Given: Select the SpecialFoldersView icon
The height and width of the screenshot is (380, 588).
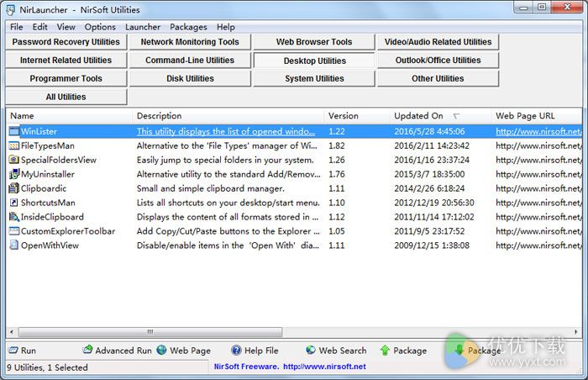Looking at the screenshot, I should coord(14,160).
